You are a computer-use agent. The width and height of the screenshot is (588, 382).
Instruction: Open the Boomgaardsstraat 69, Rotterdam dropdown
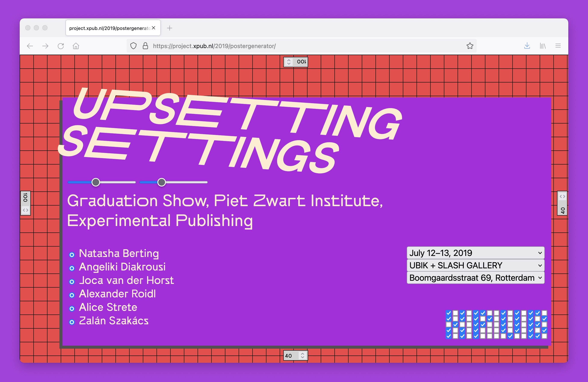475,278
